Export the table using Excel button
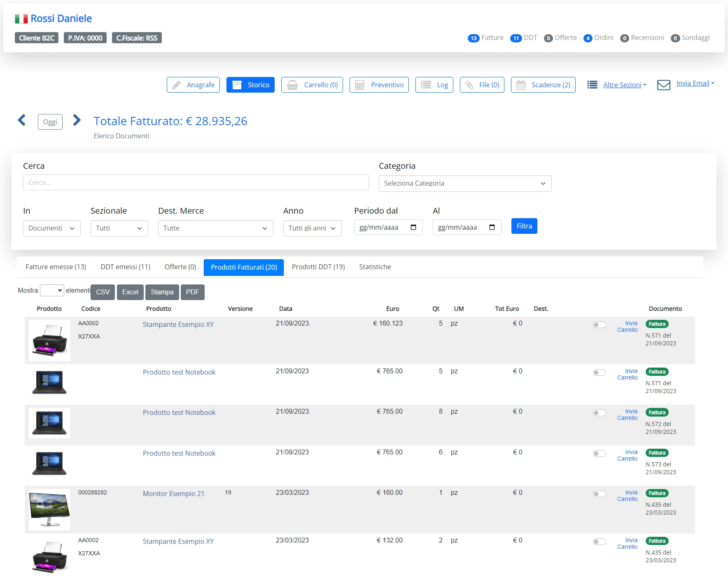 click(x=130, y=292)
